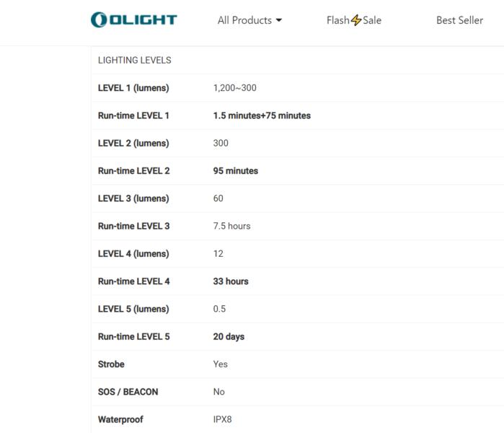
Task: Click the 95 minutes run-time value
Action: pyautogui.click(x=235, y=171)
